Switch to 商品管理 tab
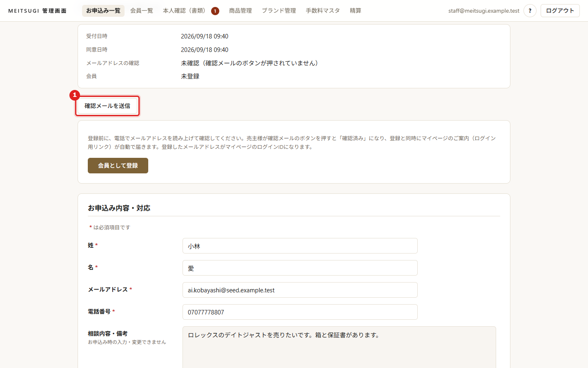588x368 pixels. click(241, 11)
